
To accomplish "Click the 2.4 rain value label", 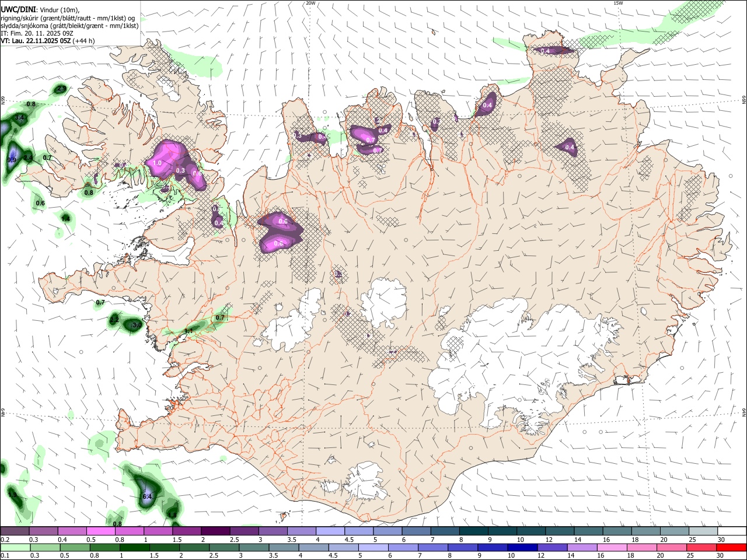I will 27,158.
